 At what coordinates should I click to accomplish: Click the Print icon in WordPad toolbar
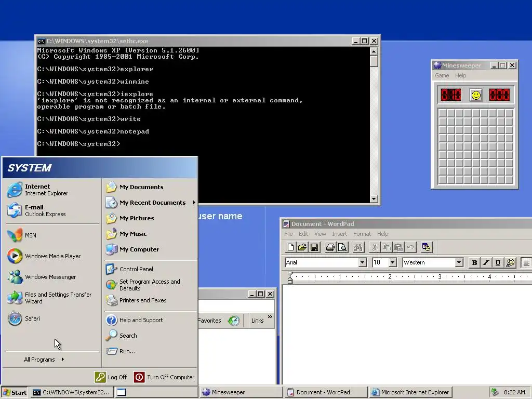point(330,247)
